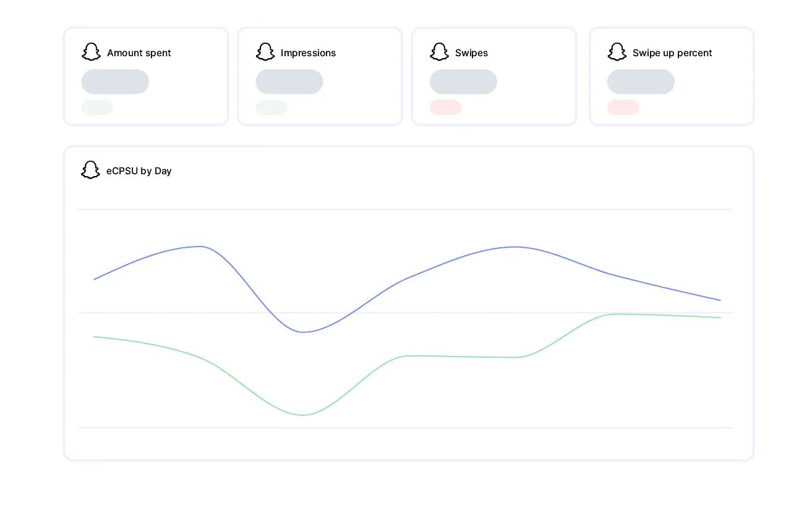Viewport: 812px width, 532px height.
Task: Click the Snapchat ghost icon beside Swipes
Action: [x=439, y=53]
